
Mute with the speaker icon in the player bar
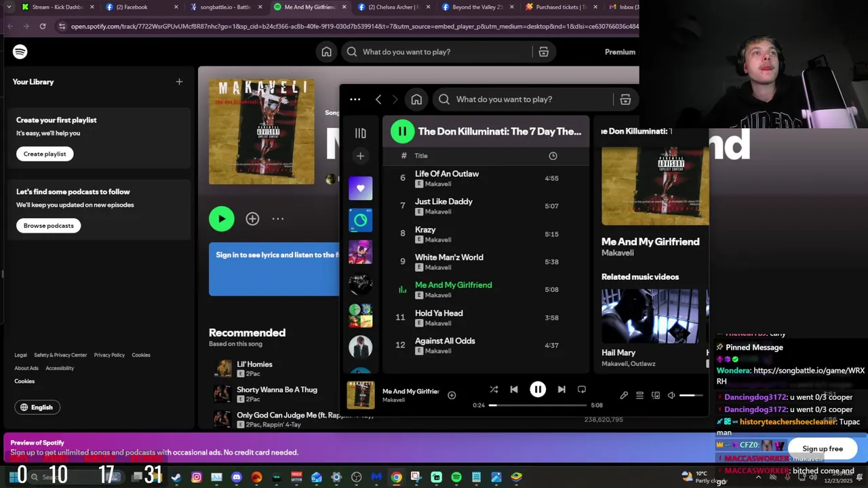pyautogui.click(x=671, y=395)
